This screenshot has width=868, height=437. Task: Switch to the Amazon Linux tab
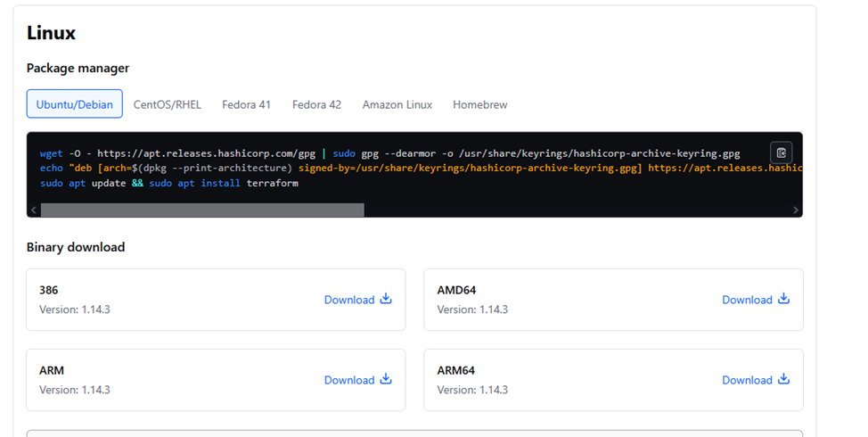(x=397, y=104)
